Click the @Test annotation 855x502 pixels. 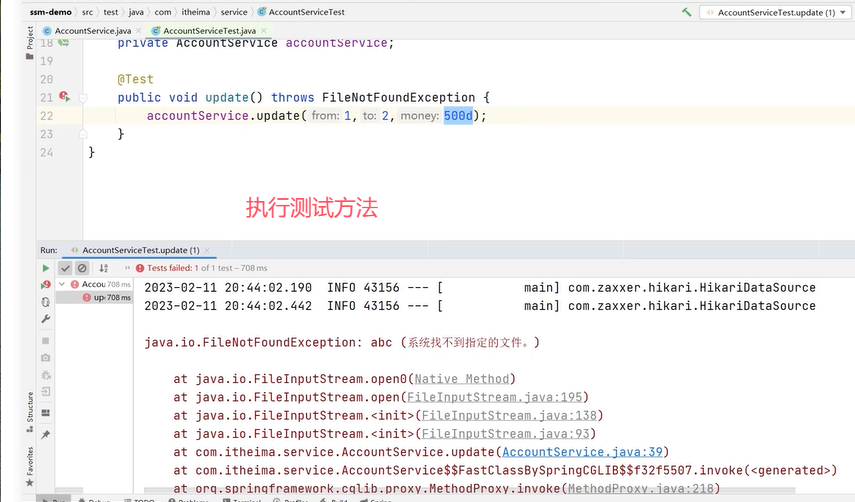click(x=135, y=79)
